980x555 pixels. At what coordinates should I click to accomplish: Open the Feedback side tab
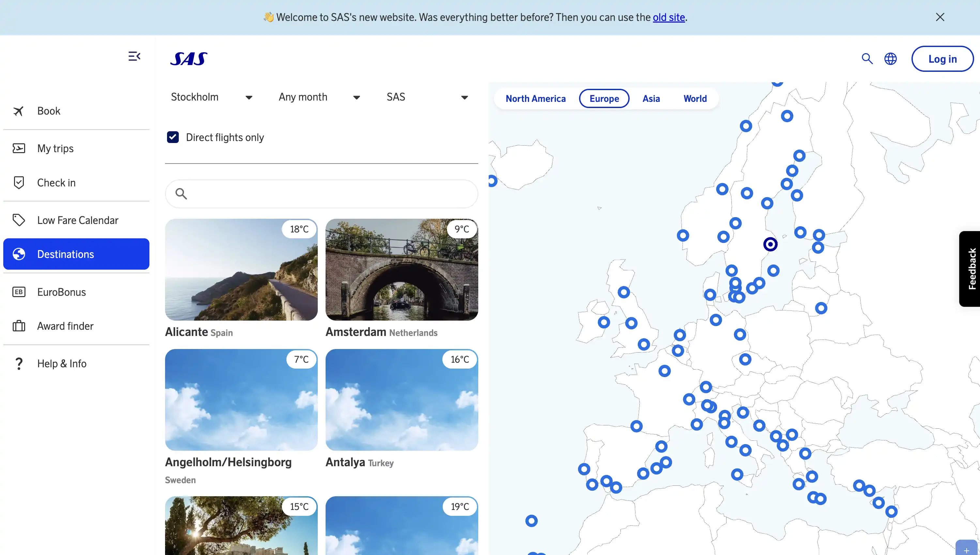[x=970, y=269]
